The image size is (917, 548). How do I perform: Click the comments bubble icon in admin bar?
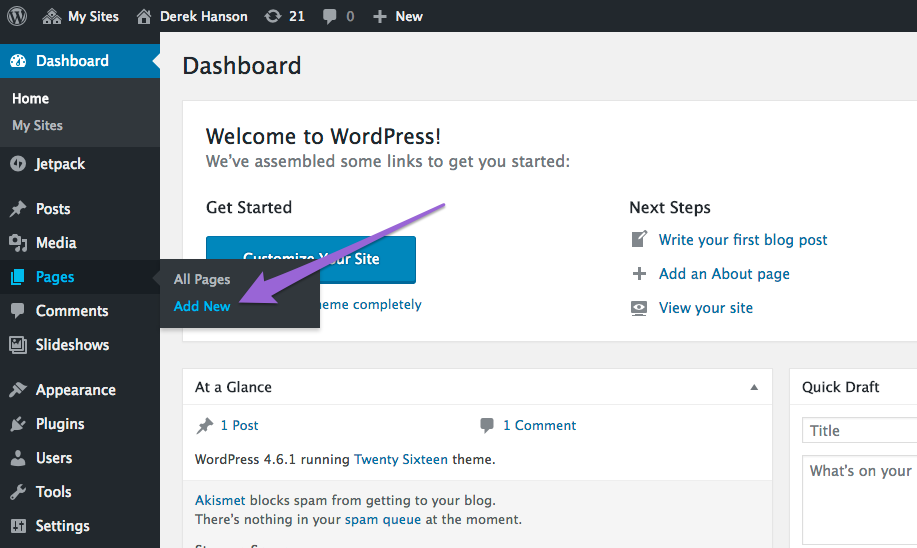click(328, 16)
